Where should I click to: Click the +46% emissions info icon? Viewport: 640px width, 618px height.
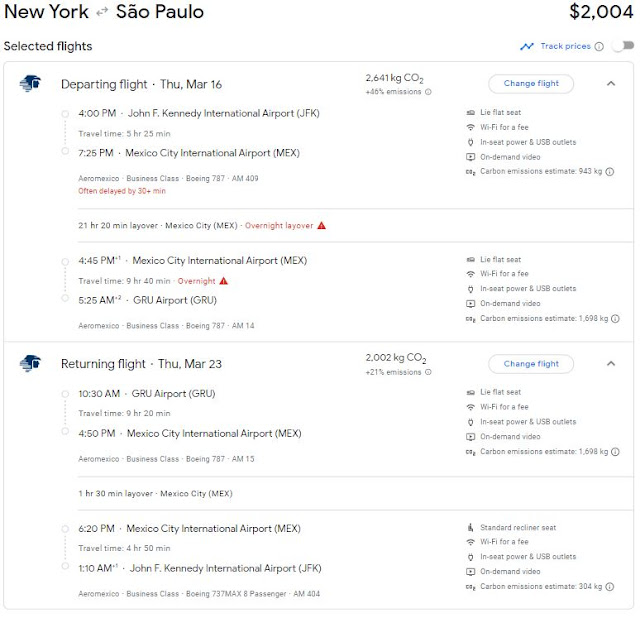click(x=429, y=92)
